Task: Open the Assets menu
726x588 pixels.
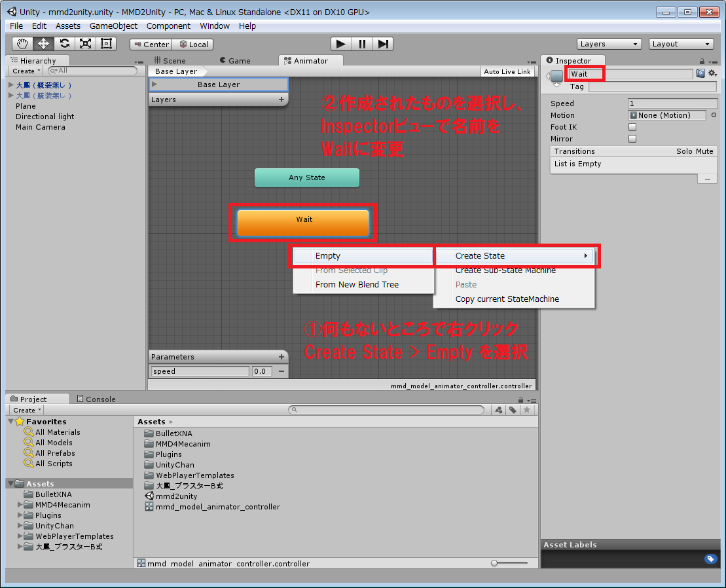Action: pos(68,26)
